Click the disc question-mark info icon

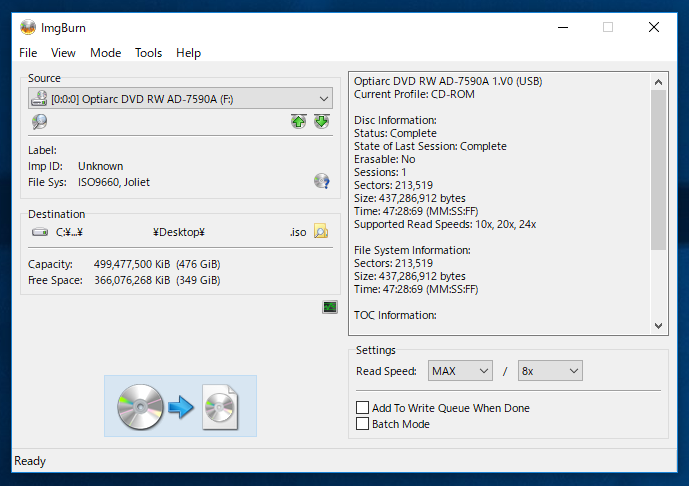(322, 181)
